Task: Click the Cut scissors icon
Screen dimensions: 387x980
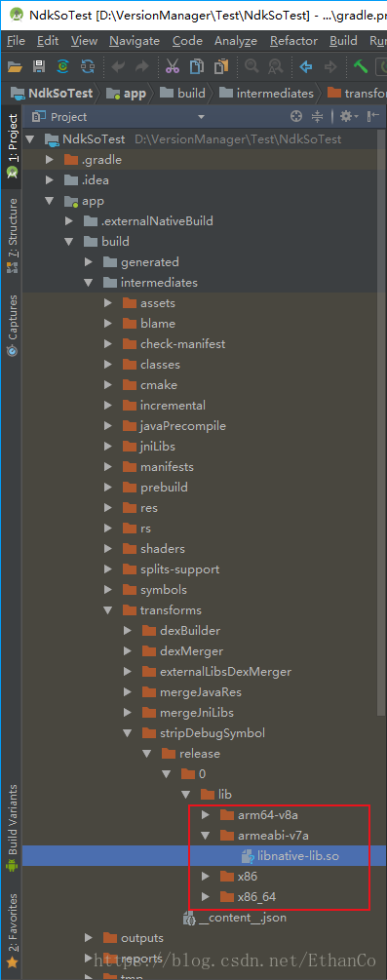Action: pyautogui.click(x=174, y=66)
